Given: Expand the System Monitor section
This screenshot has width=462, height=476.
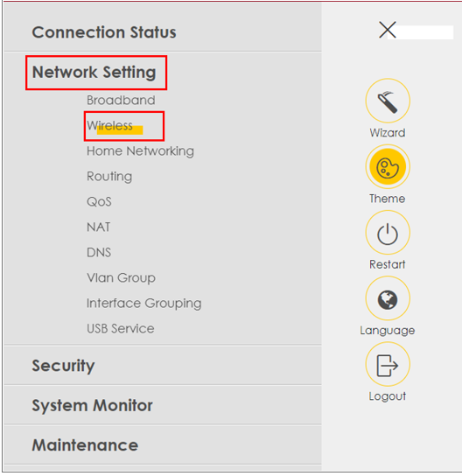Looking at the screenshot, I should 92,406.
